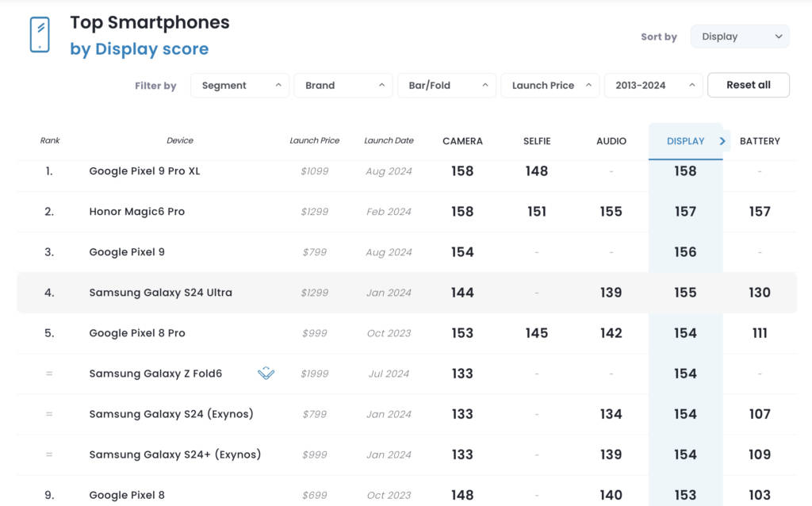The height and width of the screenshot is (506, 812).
Task: Click the arrow next to the DISPLAY column
Action: (722, 141)
